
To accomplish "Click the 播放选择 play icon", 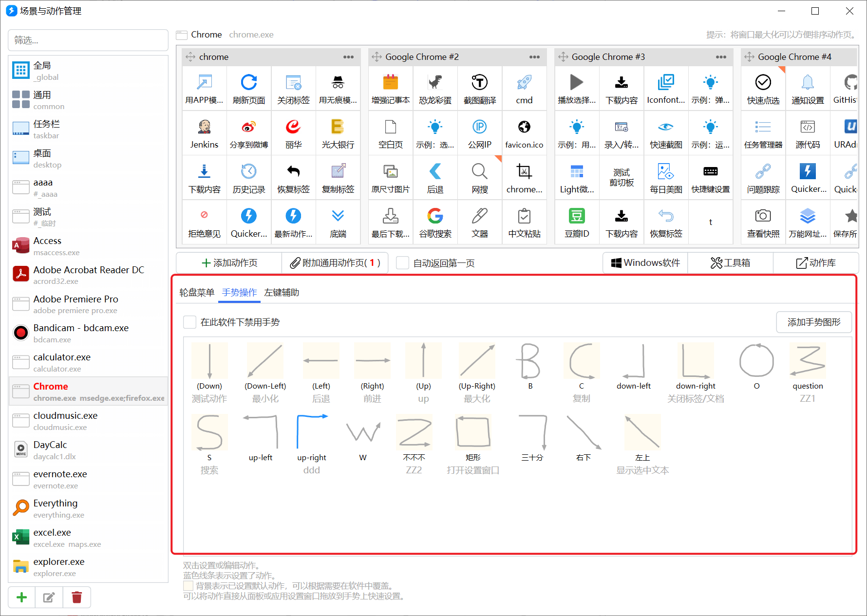I will pyautogui.click(x=577, y=82).
